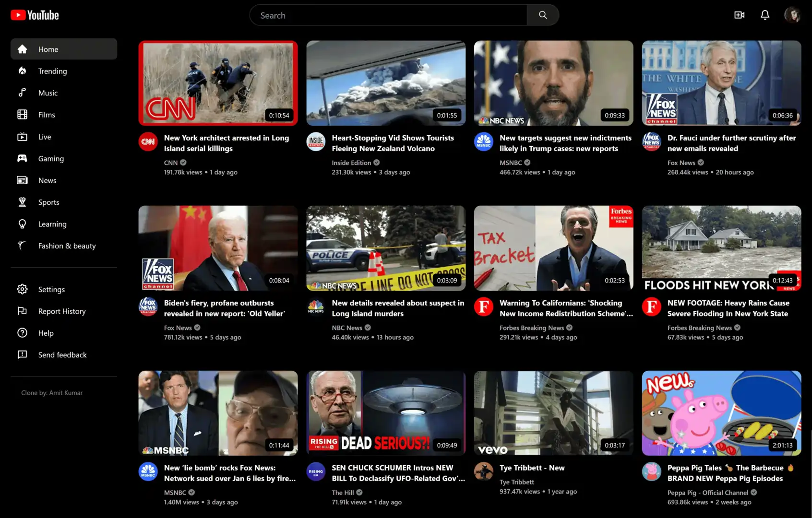The image size is (812, 518).
Task: Play the Peppa Pig barbecue thumbnail
Action: (x=721, y=413)
